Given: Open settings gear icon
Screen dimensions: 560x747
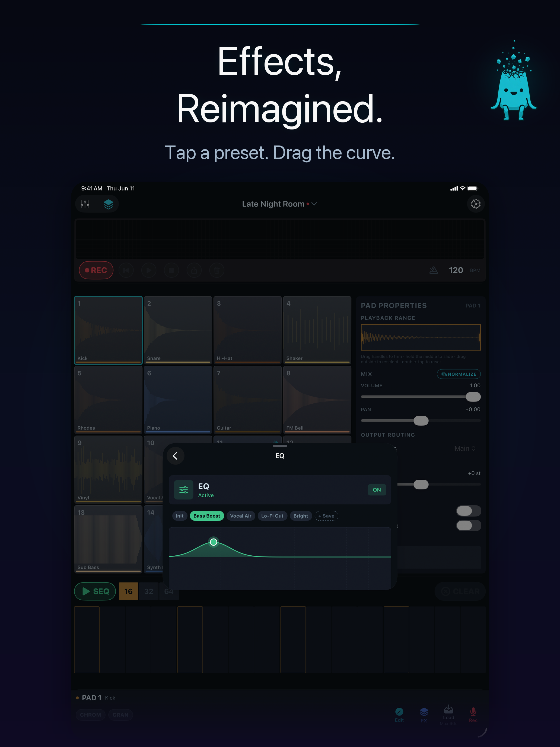Looking at the screenshot, I should tap(476, 204).
